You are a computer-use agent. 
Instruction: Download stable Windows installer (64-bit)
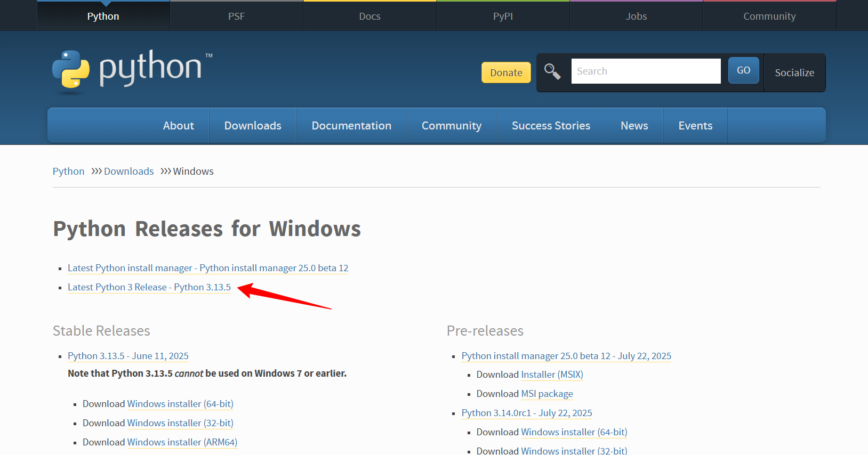(180, 404)
